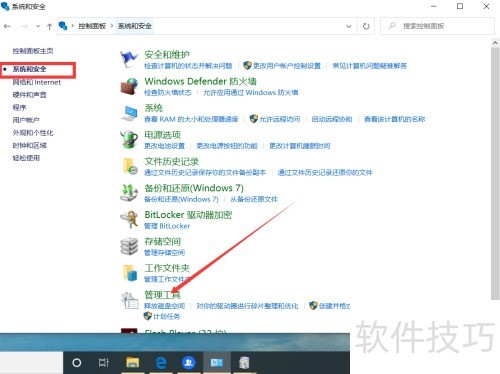Click the last taskbar application icon
This screenshot has width=500, height=374.
[x=244, y=363]
